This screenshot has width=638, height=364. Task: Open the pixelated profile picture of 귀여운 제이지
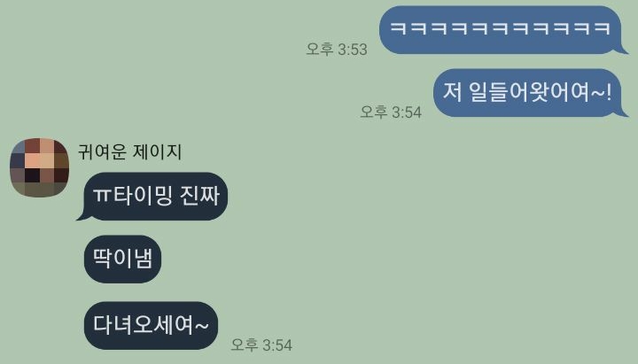[x=40, y=167]
